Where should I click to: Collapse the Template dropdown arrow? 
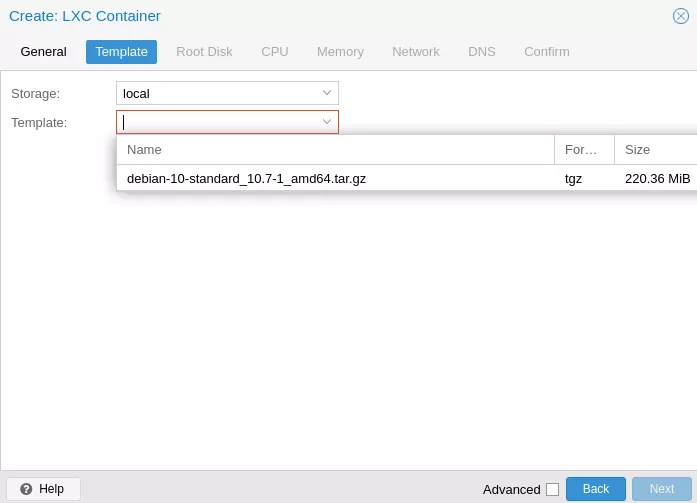327,122
